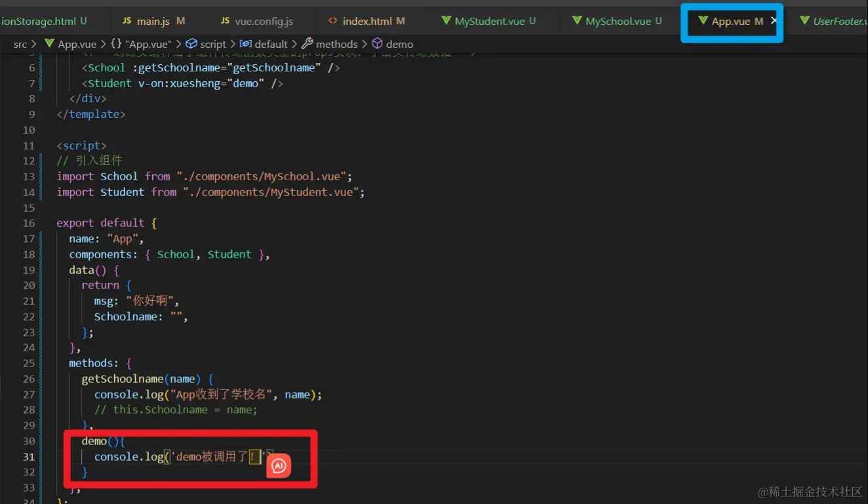
Task: Click the <script> opening tag
Action: [x=81, y=145]
